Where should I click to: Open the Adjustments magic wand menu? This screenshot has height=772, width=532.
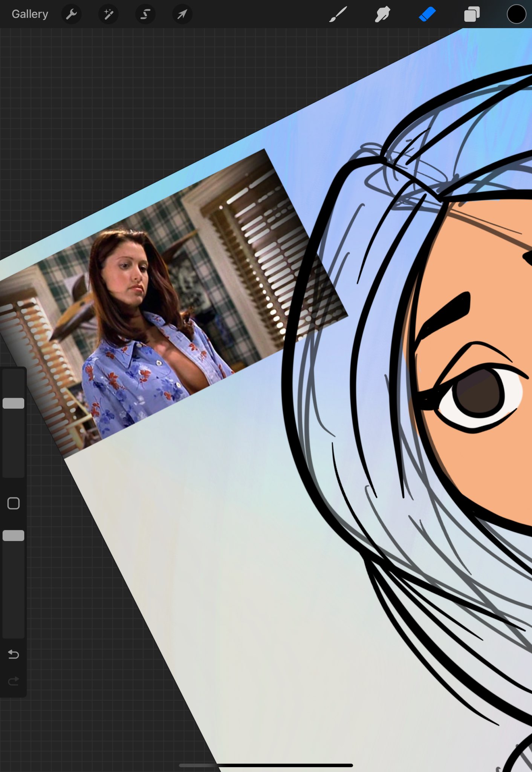109,14
